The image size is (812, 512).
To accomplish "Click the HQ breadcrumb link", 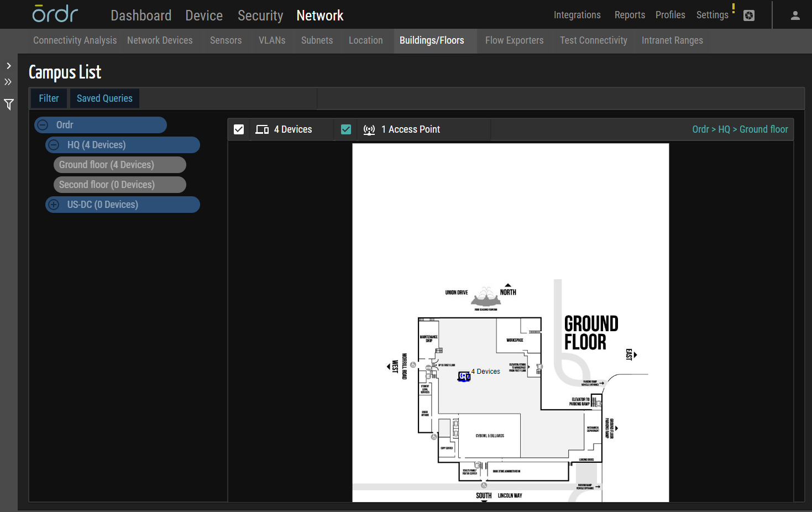I will [724, 129].
